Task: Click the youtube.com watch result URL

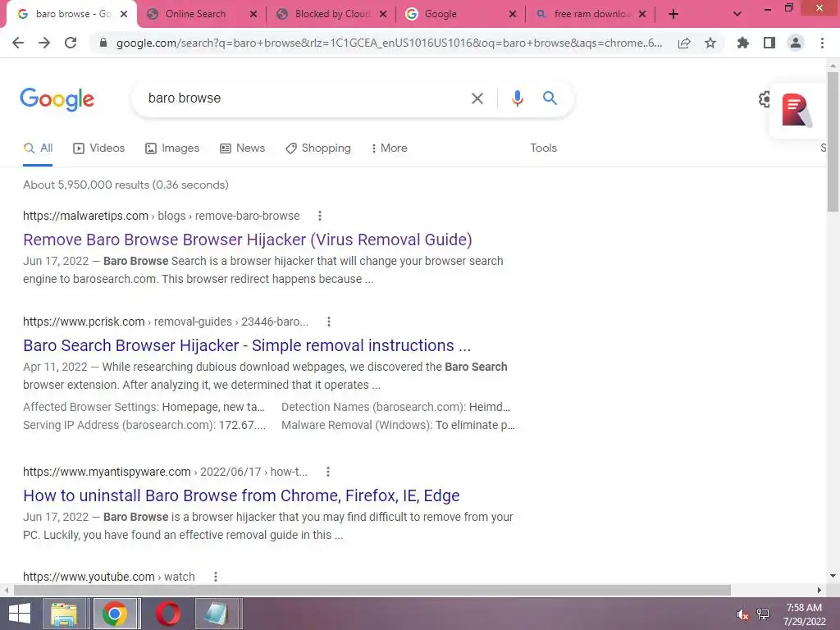Action: tap(109, 577)
